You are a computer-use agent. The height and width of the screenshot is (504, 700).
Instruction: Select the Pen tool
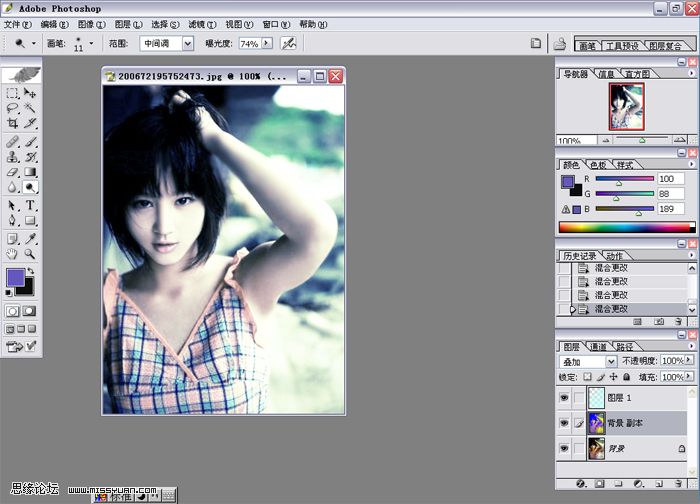(x=12, y=221)
